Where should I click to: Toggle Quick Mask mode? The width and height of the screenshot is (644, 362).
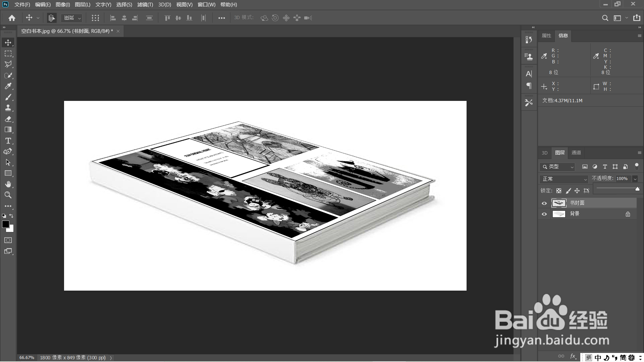click(x=8, y=240)
